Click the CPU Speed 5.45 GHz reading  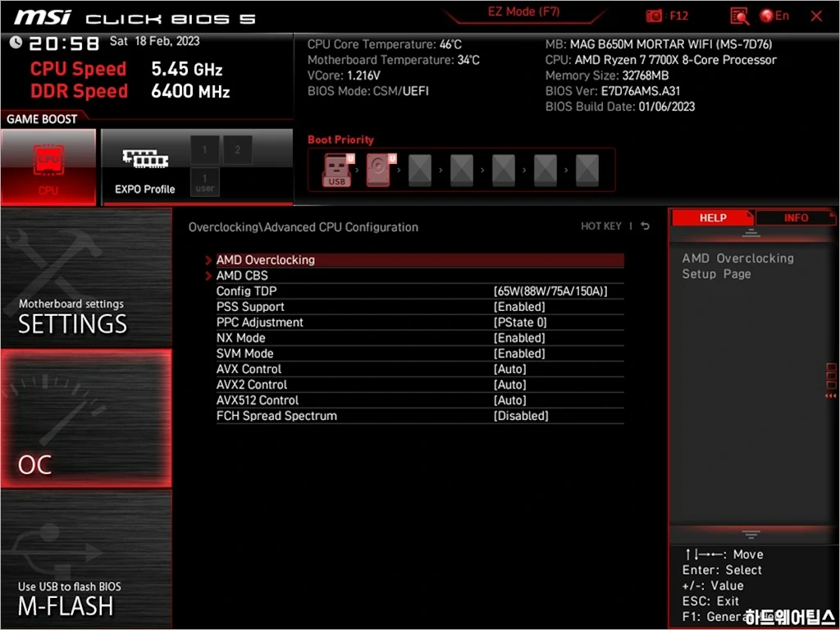pos(126,69)
